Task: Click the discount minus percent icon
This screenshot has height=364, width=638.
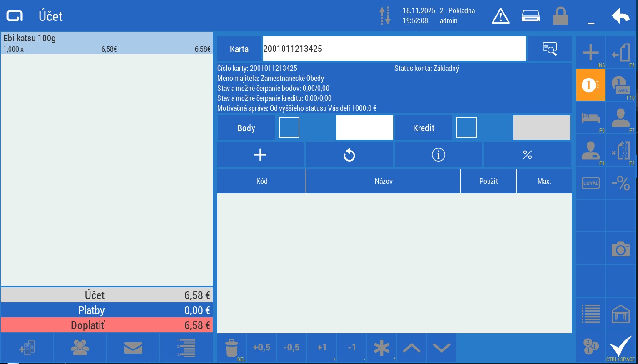Action: coord(620,183)
